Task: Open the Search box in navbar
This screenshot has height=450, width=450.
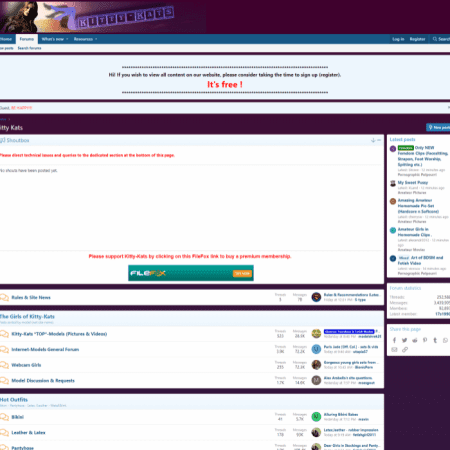Action: click(441, 39)
